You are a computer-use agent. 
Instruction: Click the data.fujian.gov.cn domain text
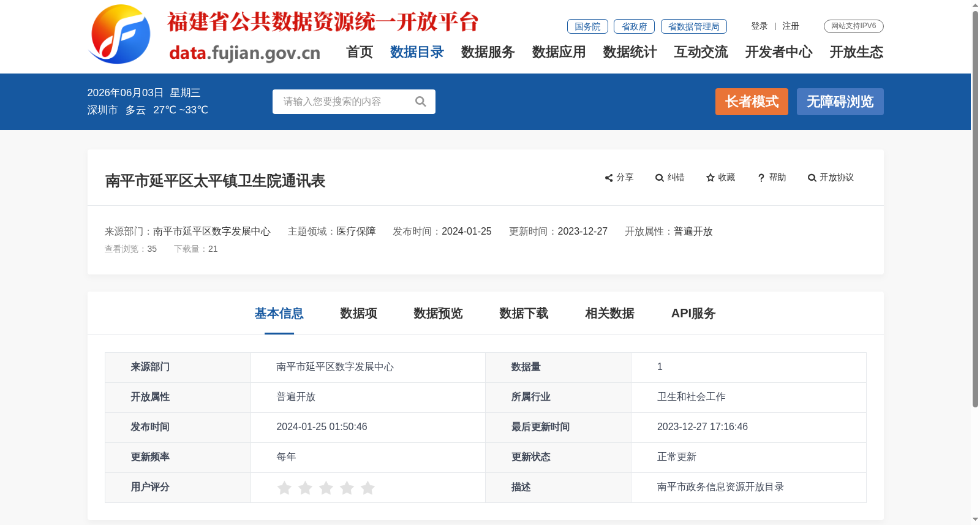point(245,53)
